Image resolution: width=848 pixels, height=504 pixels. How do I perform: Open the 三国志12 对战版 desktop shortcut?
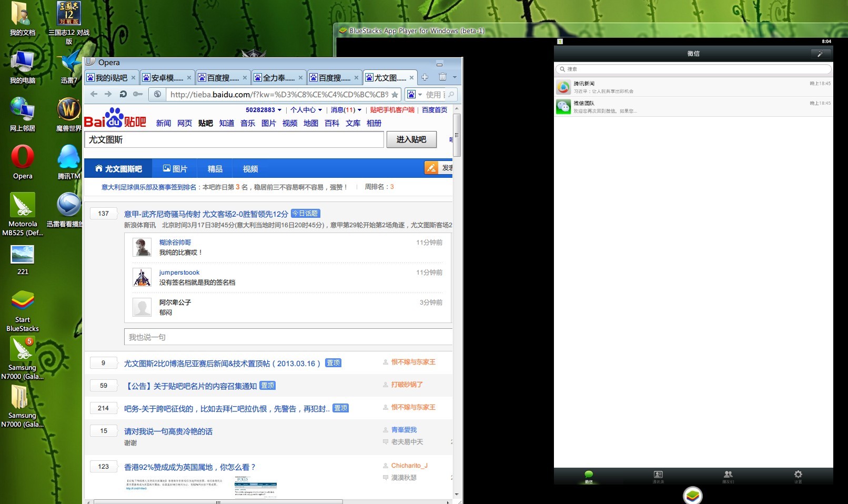click(x=69, y=23)
